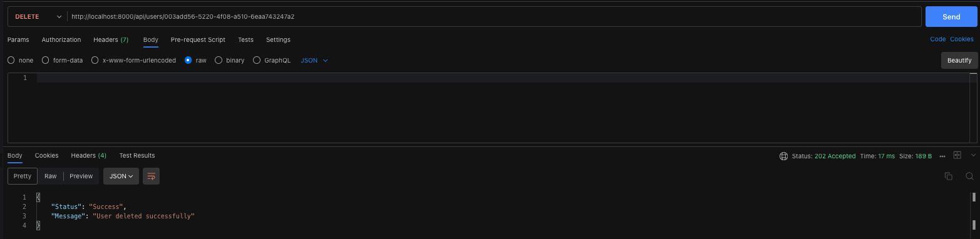Collapse the response panel with chevron
This screenshot has width=980, height=239.
[973, 155]
